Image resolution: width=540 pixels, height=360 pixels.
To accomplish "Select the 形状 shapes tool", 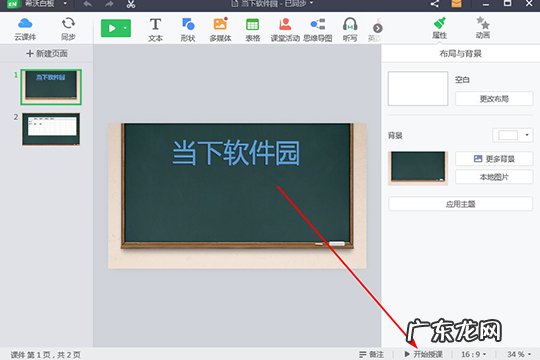I will [x=188, y=30].
